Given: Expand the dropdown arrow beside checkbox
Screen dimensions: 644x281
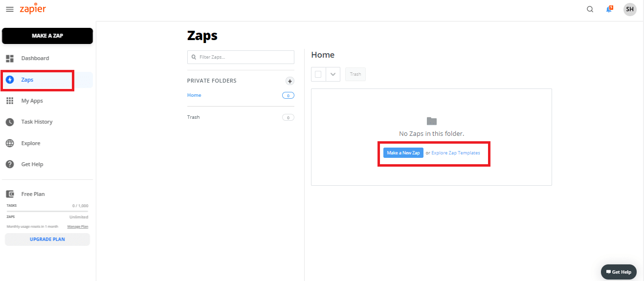Looking at the screenshot, I should tap(333, 74).
